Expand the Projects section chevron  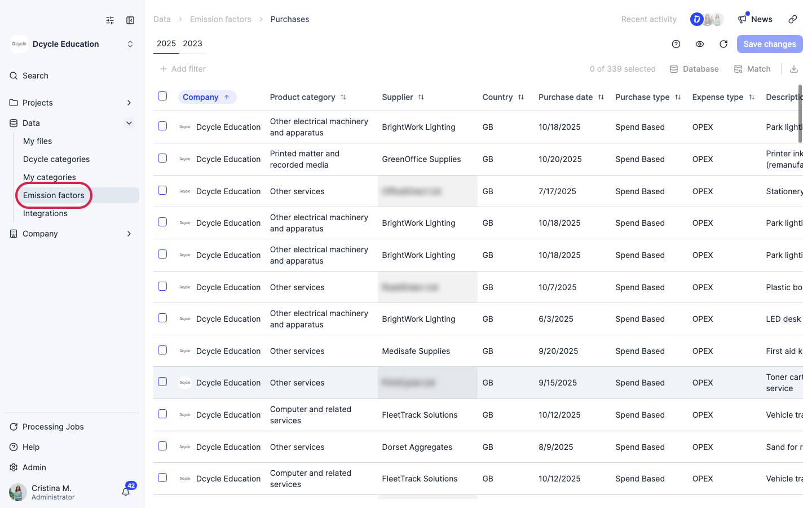[x=129, y=103]
